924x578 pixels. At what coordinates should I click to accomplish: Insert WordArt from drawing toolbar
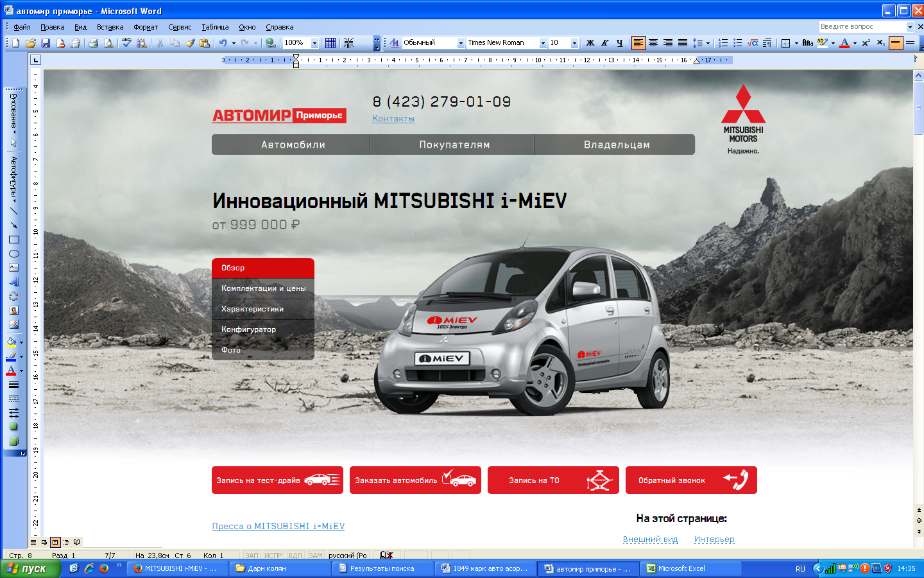tap(13, 282)
